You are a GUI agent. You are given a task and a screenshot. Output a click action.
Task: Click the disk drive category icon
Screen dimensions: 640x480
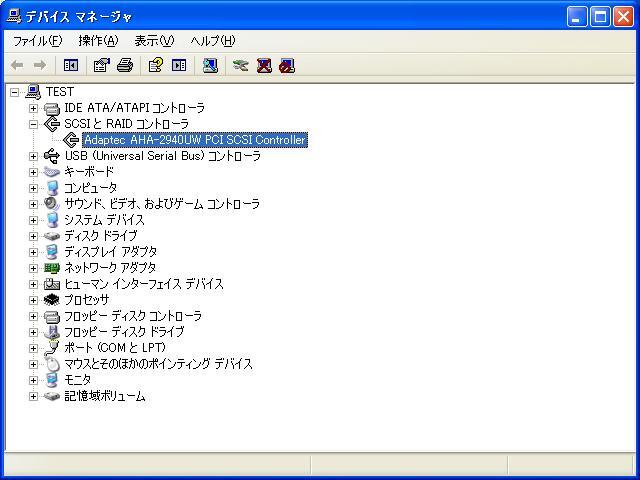point(52,236)
